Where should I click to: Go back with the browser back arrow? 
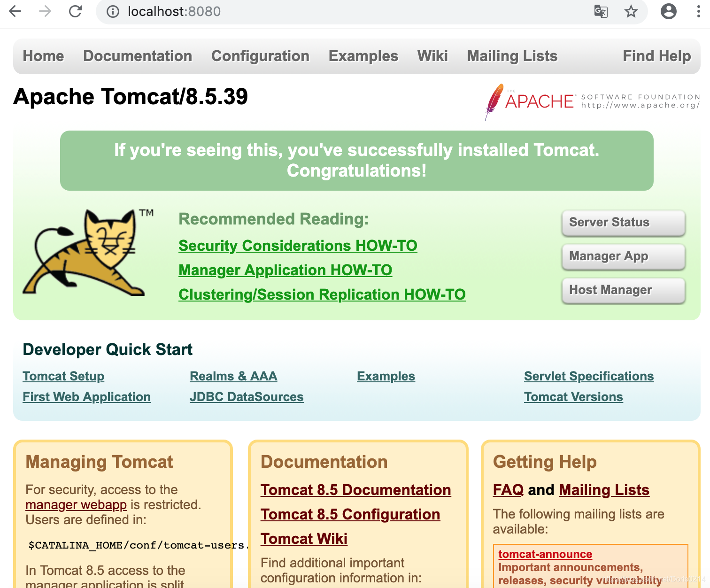click(x=15, y=11)
